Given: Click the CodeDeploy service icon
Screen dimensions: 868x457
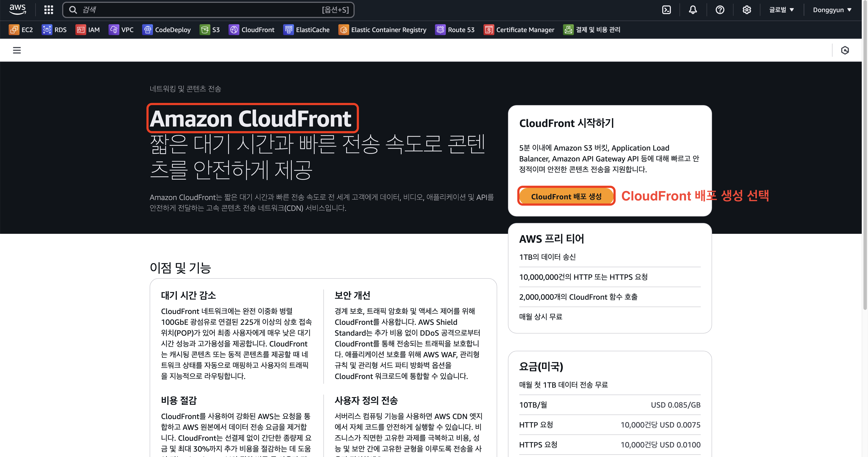Looking at the screenshot, I should pos(147,30).
